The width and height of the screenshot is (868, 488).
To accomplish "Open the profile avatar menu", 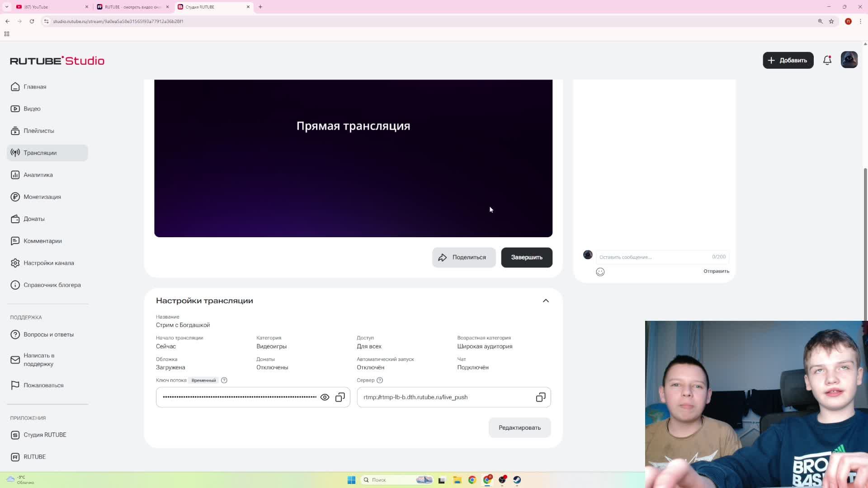I will (849, 60).
